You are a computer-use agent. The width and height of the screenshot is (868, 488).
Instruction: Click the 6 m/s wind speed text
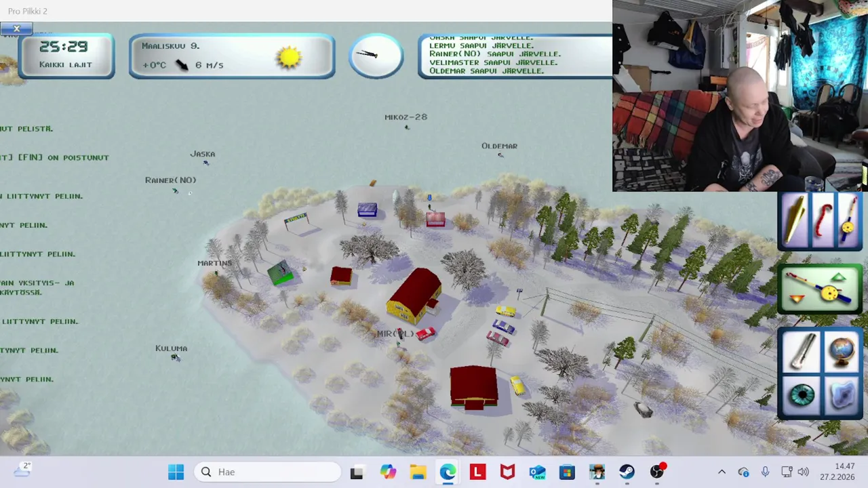[x=209, y=65]
